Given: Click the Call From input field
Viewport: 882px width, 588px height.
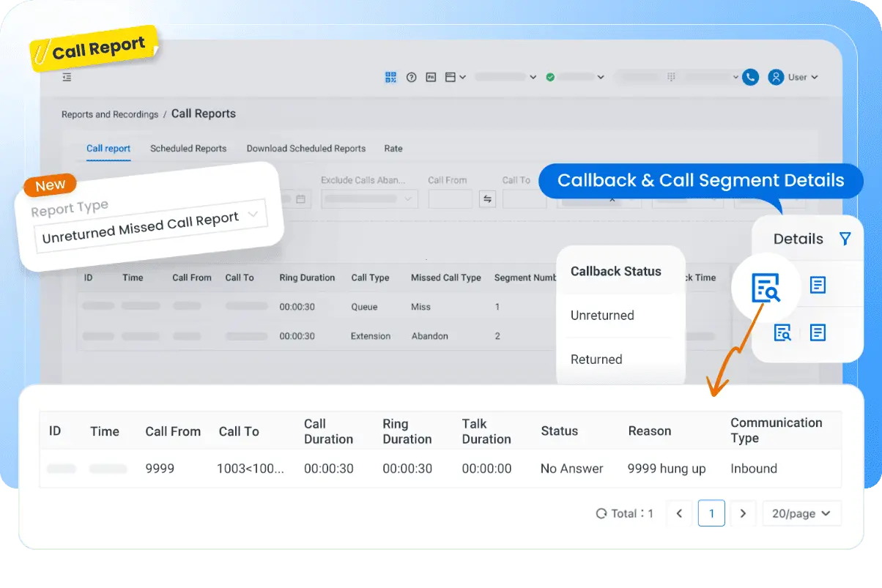Looking at the screenshot, I should click(450, 198).
